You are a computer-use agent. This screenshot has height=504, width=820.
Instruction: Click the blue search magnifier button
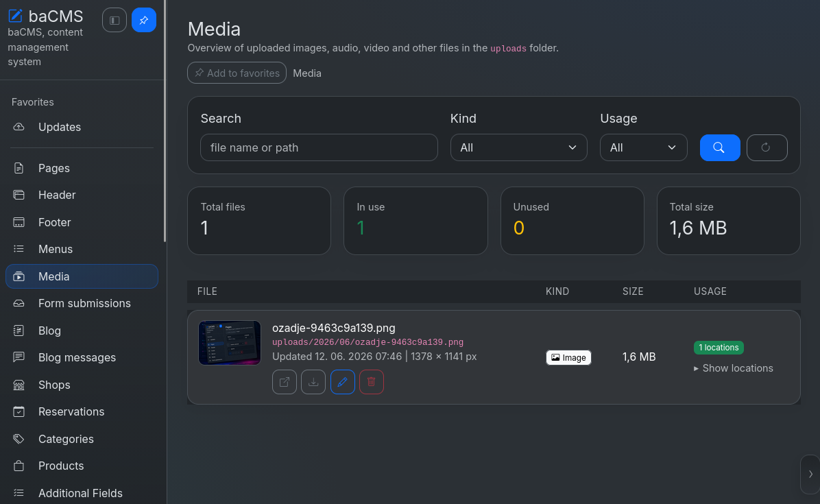[720, 148]
